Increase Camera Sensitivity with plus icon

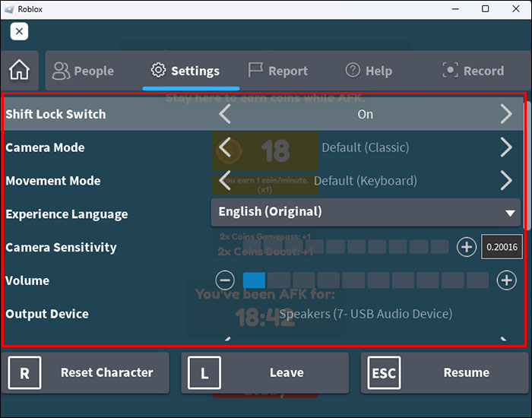[466, 247]
